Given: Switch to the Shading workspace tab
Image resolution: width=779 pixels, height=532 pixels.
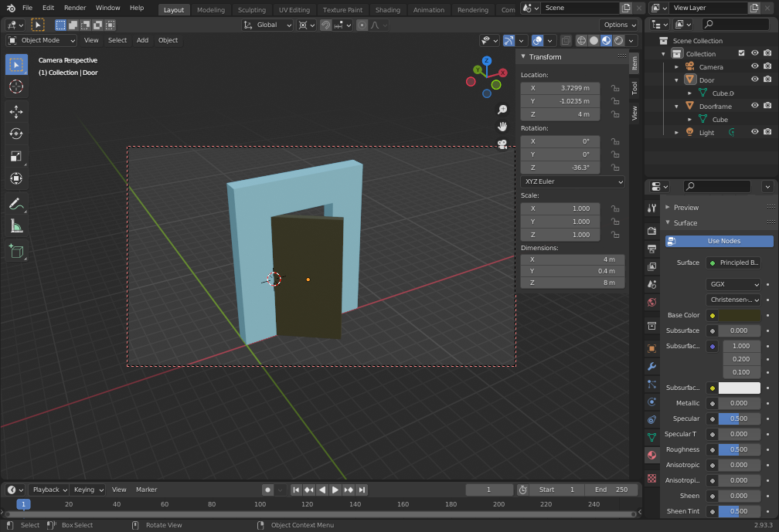Looking at the screenshot, I should pyautogui.click(x=388, y=10).
